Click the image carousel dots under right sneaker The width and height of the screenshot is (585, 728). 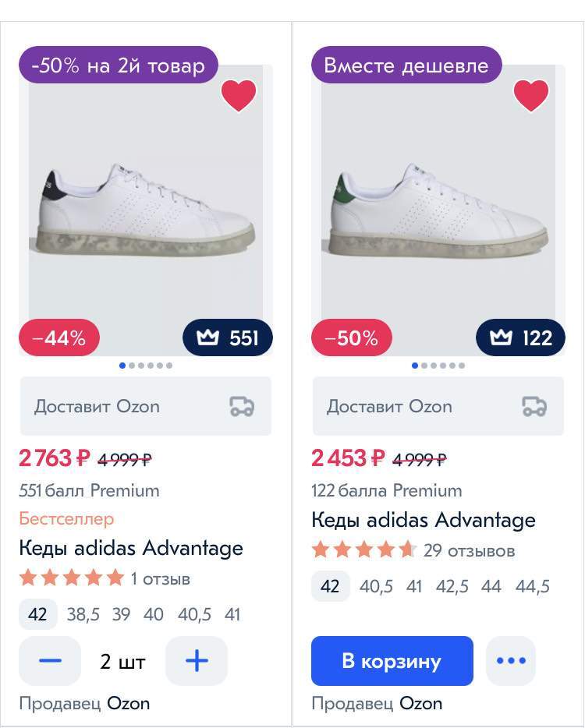pos(438,366)
